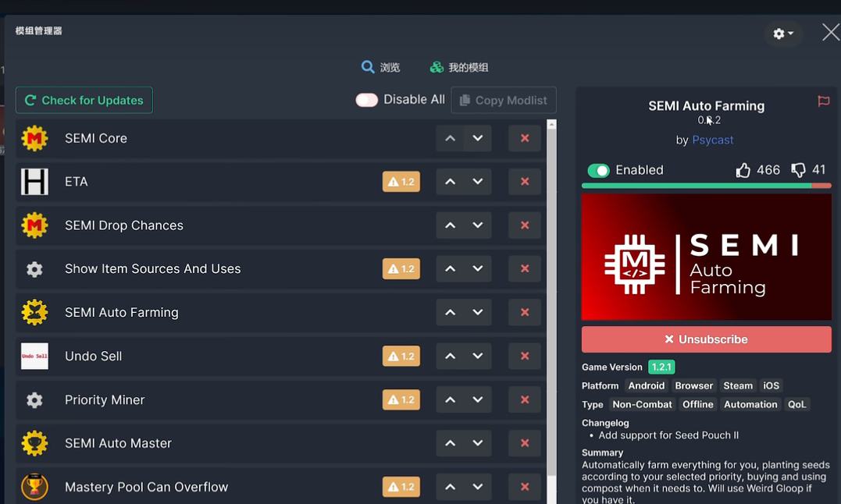
Task: Move Priority Miner up
Action: 450,400
